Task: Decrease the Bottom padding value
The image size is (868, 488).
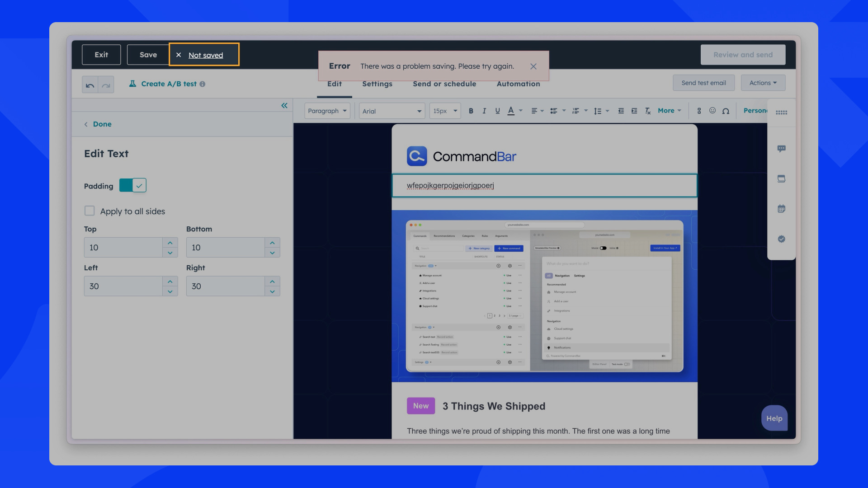Action: click(x=272, y=253)
